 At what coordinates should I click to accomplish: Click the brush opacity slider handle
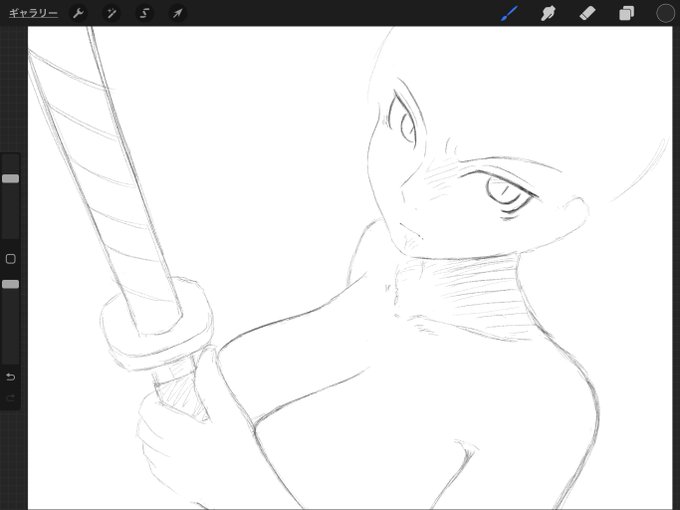pos(10,284)
